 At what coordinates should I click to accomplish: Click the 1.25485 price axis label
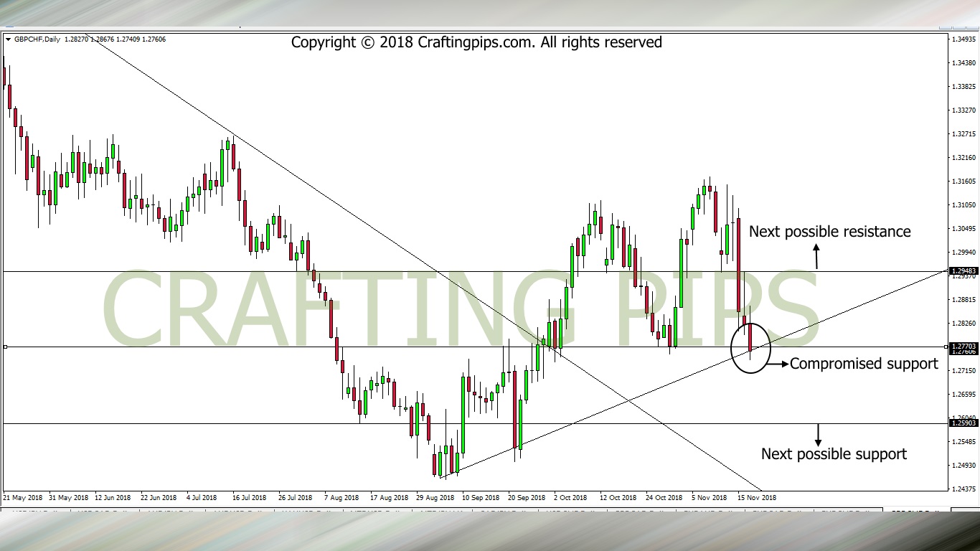pyautogui.click(x=965, y=442)
